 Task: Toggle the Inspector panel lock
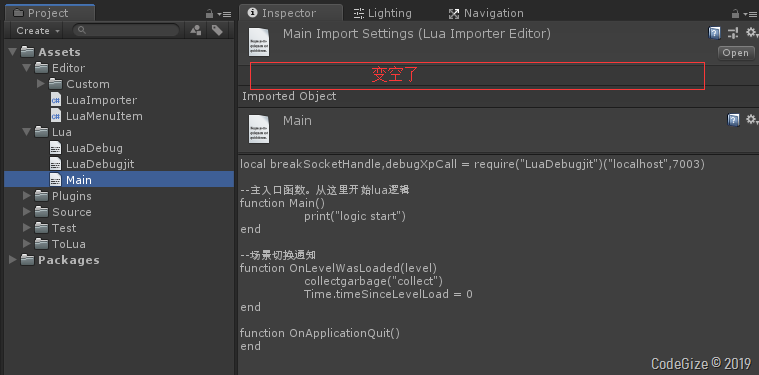735,14
